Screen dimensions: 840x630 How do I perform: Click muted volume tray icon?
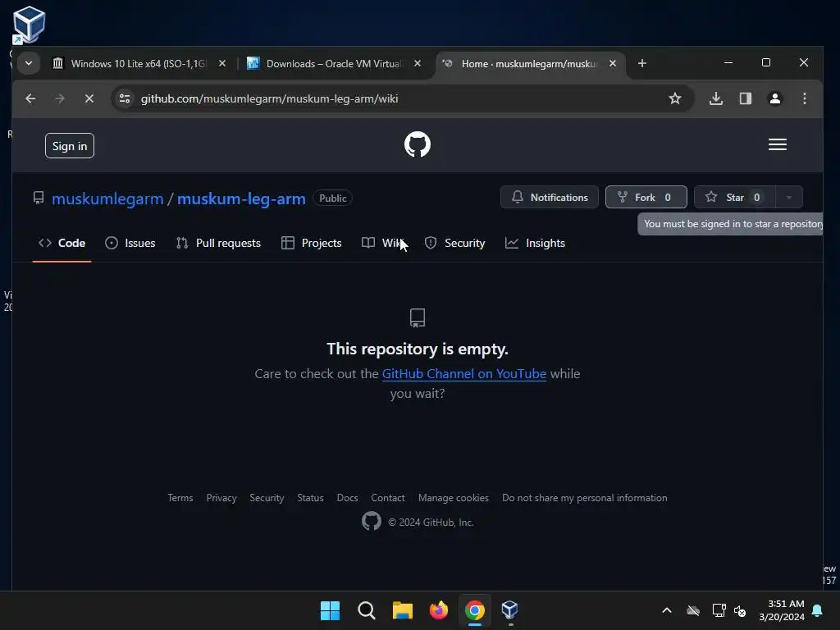point(741,610)
